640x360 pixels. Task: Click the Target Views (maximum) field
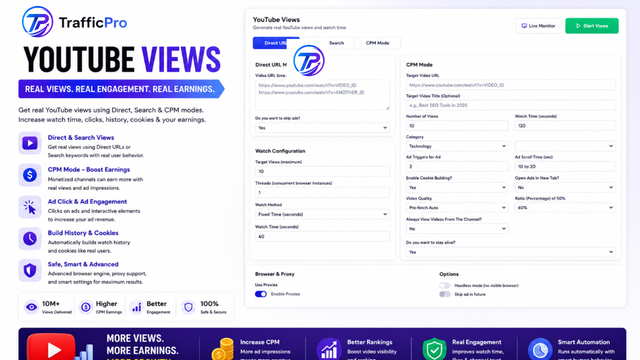tap(322, 171)
